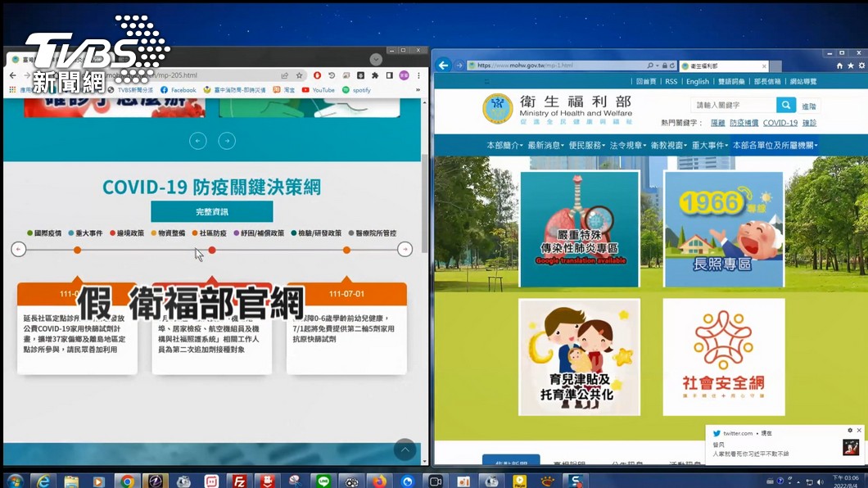Click Chrome page vertical scrollbar

tap(425, 203)
